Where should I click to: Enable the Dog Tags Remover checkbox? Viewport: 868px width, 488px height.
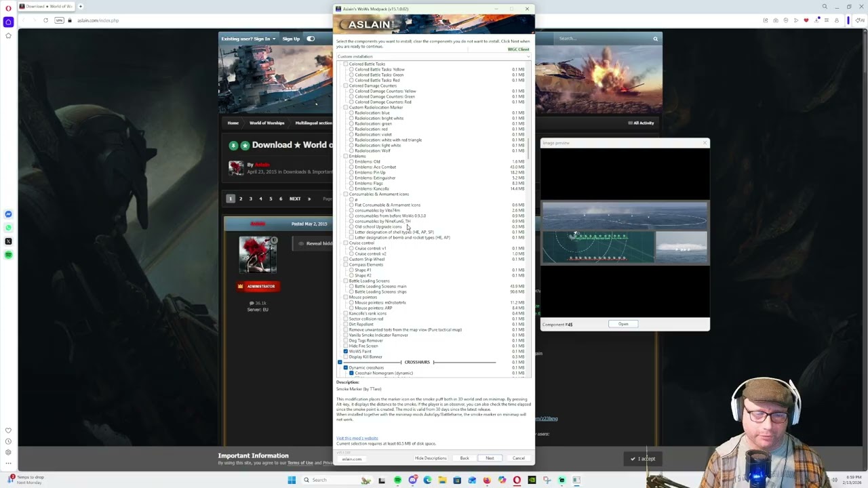click(x=346, y=340)
